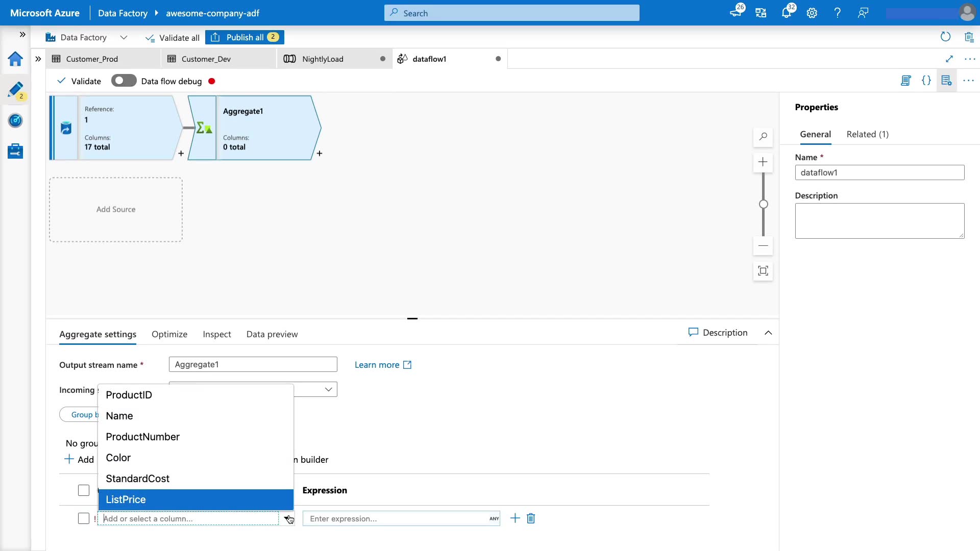
Task: Open the data flow script icon
Action: coord(905,81)
